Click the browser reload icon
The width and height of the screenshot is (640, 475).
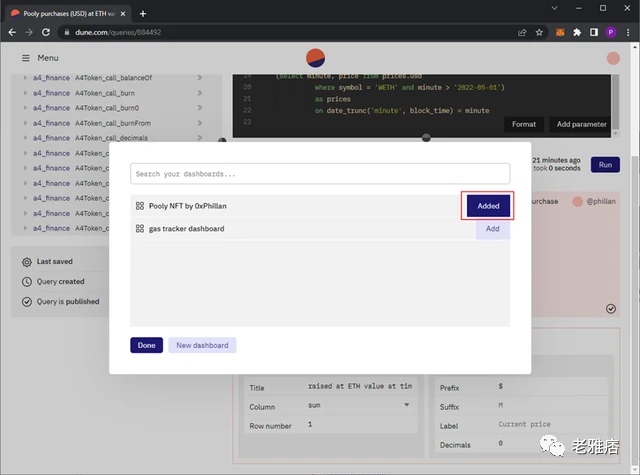(49, 32)
